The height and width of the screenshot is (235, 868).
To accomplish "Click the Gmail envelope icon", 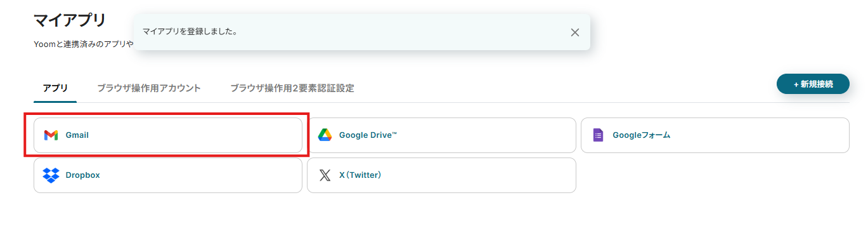I will tap(51, 135).
